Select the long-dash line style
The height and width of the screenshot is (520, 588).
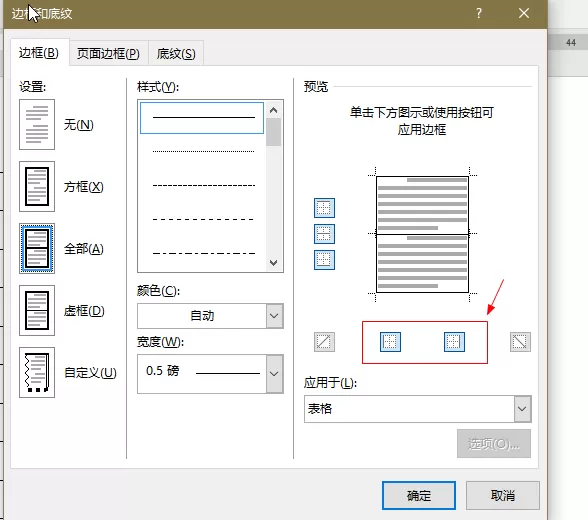(204, 219)
